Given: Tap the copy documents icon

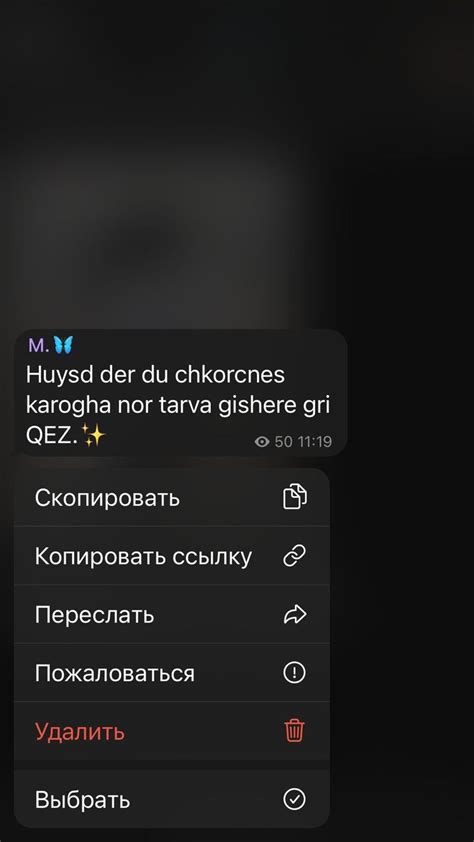Looking at the screenshot, I should click(294, 497).
